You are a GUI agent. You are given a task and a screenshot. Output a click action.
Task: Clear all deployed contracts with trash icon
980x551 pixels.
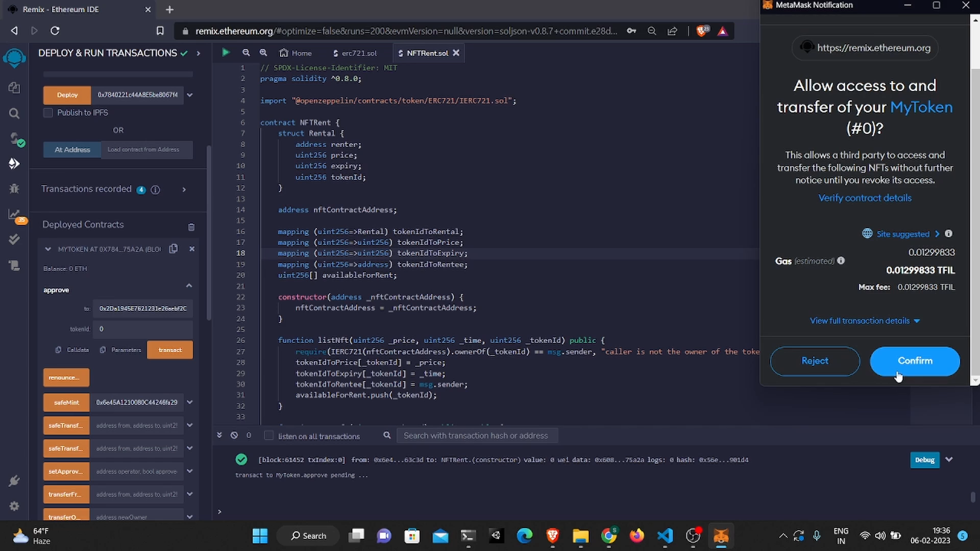[191, 227]
